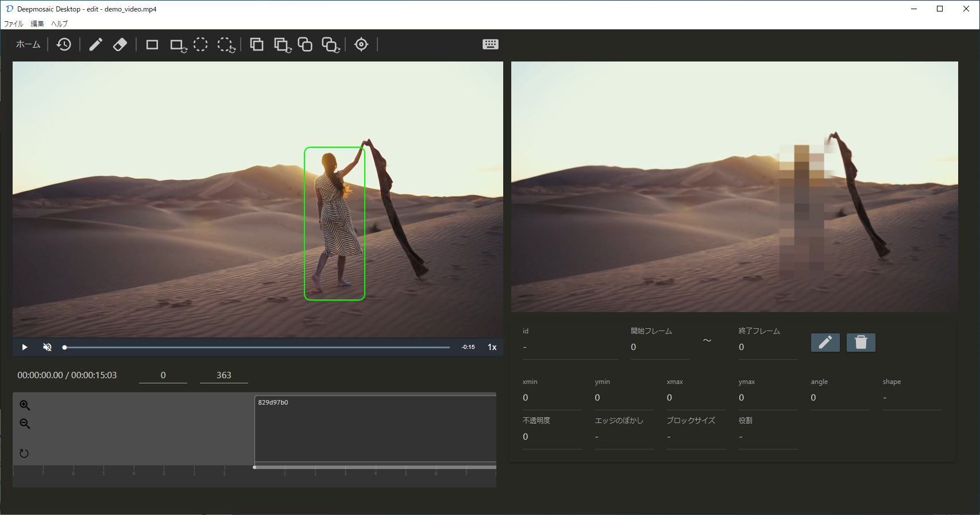The width and height of the screenshot is (980, 515).
Task: Select the dashed ellipse tool
Action: (x=200, y=44)
